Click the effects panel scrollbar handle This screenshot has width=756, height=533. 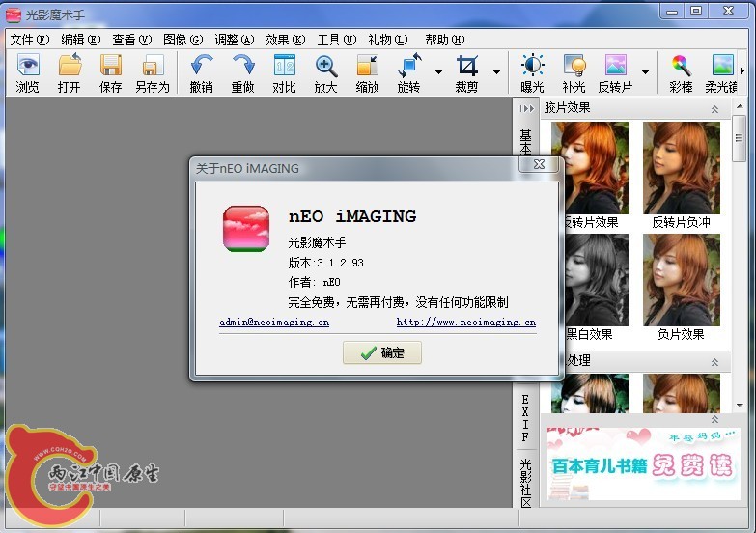[x=739, y=138]
